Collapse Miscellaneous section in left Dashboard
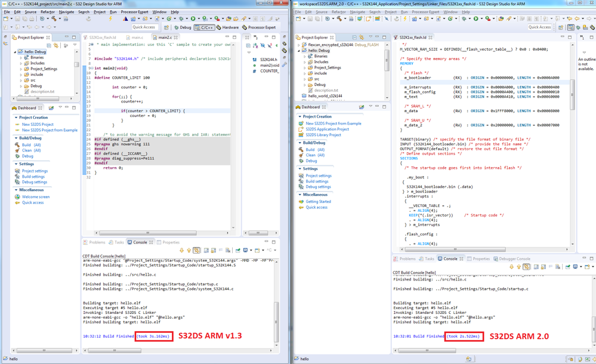The width and height of the screenshot is (596, 364). 16,190
